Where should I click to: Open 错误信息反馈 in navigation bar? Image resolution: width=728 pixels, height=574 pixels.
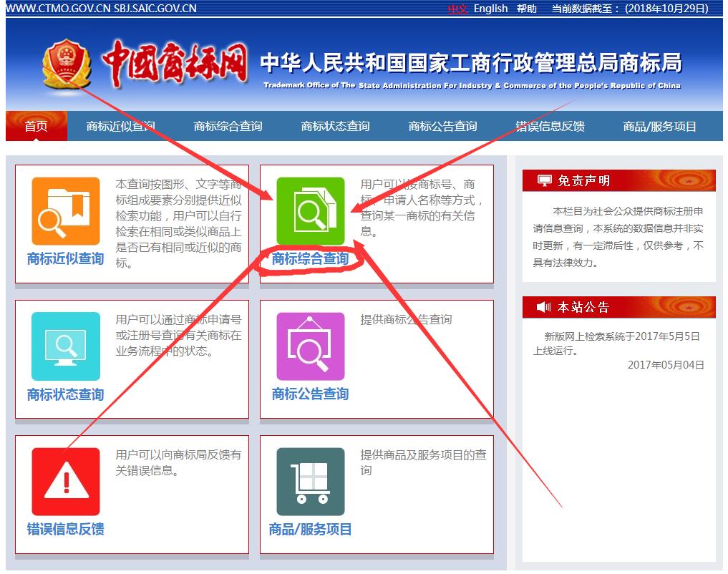tap(550, 126)
